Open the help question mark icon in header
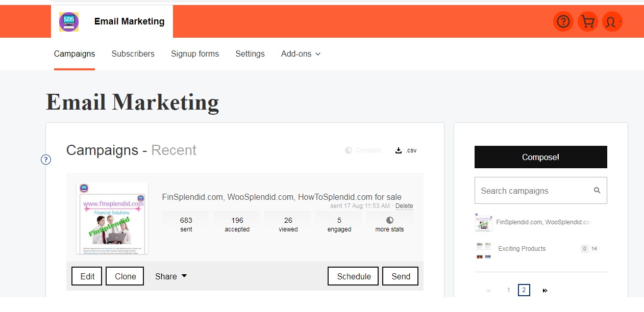This screenshot has width=644, height=312. (x=563, y=21)
